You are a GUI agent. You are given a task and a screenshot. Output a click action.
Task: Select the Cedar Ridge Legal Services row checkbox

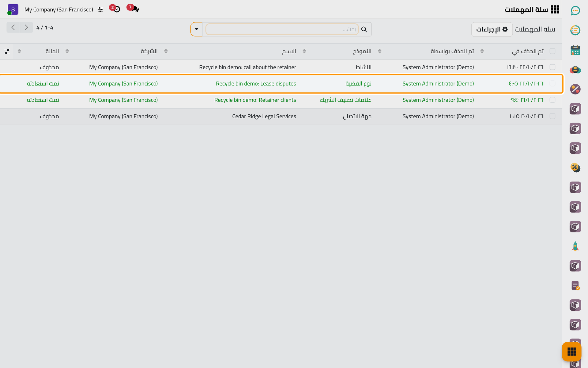(552, 116)
